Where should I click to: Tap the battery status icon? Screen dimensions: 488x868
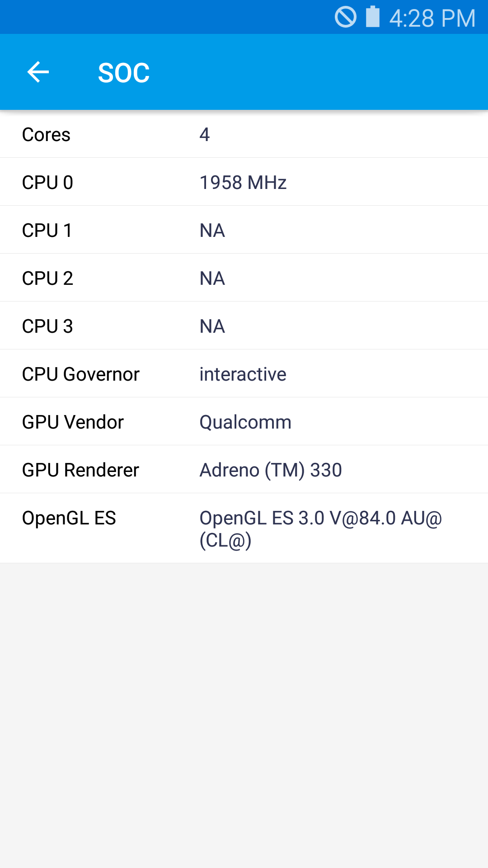[x=371, y=17]
